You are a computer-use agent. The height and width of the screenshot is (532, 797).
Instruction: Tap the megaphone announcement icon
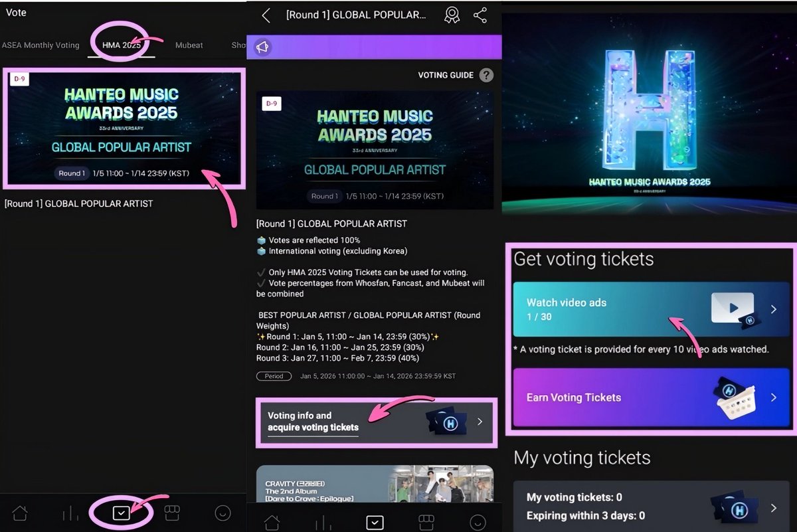[263, 46]
